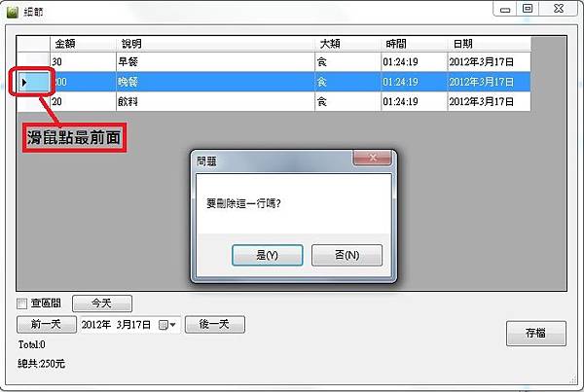Click the 時間 column header

coord(415,44)
